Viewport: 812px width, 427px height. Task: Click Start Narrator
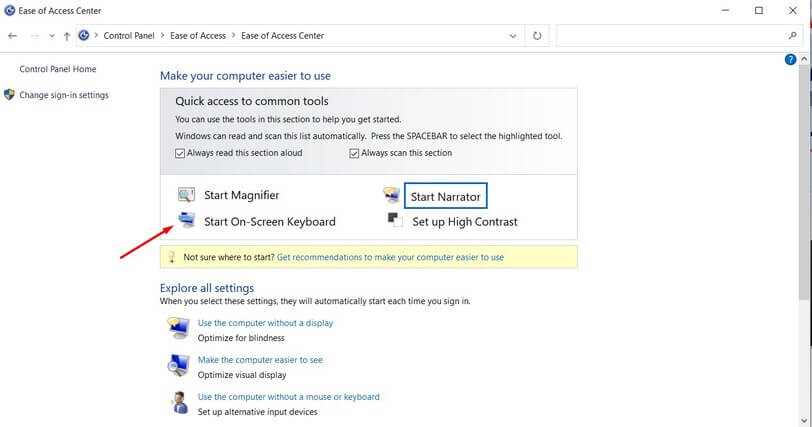click(x=445, y=196)
